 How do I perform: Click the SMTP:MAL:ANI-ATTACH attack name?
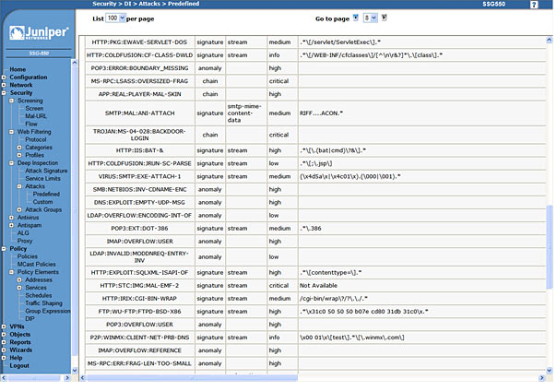140,113
